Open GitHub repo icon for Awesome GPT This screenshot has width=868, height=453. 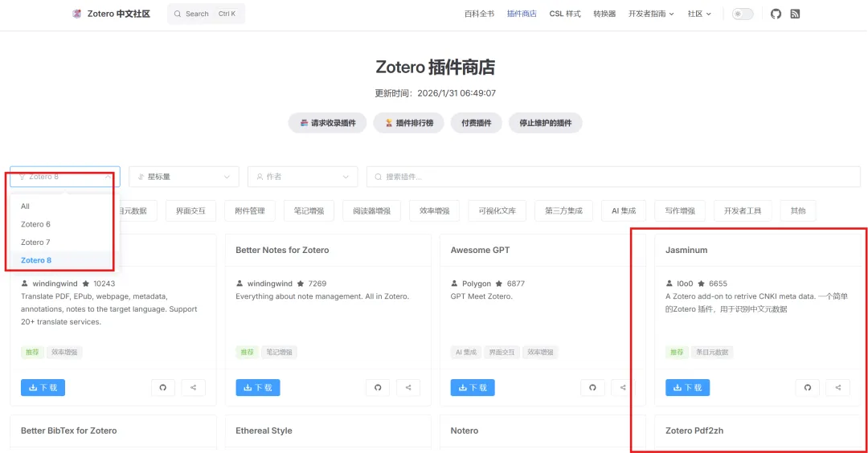[x=592, y=388]
